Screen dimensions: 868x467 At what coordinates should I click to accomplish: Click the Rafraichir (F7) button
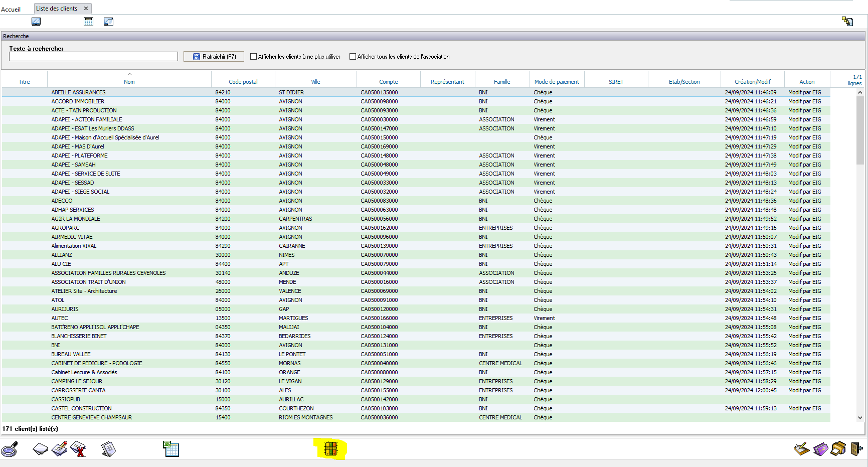(214, 57)
